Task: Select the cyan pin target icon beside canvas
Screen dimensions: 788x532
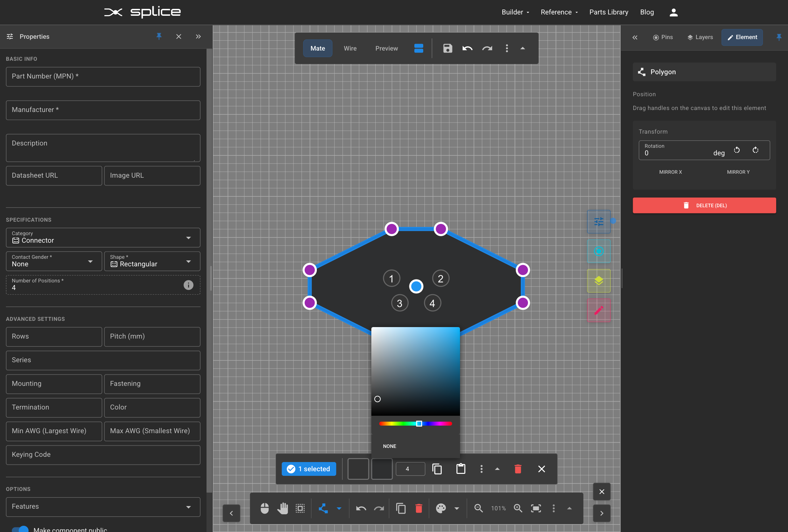Action: coord(598,251)
